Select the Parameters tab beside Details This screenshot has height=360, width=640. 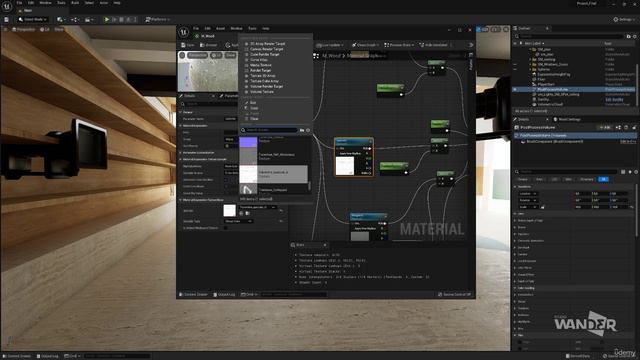point(229,96)
